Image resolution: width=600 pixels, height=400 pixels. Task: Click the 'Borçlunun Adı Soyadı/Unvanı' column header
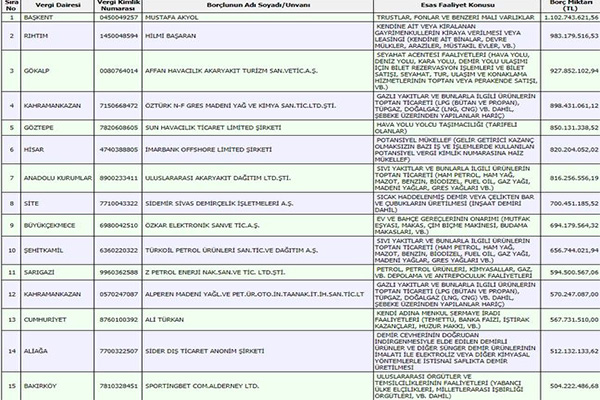(258, 5)
